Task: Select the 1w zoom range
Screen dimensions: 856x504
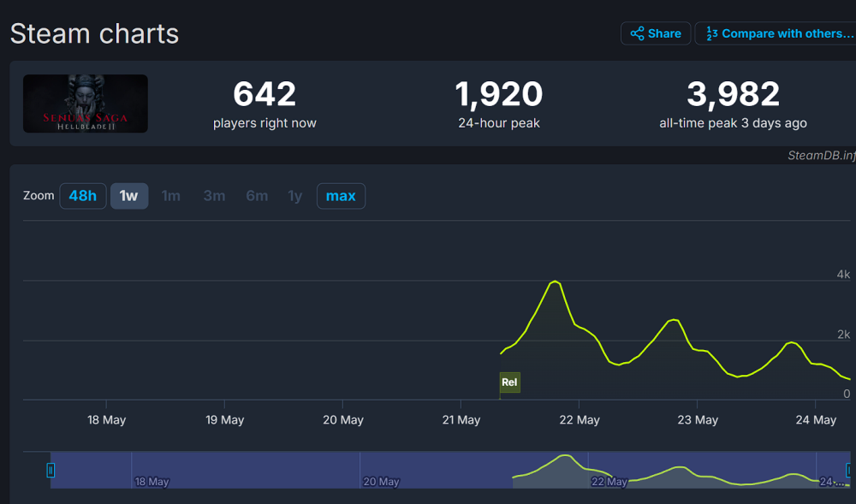Action: pyautogui.click(x=128, y=196)
